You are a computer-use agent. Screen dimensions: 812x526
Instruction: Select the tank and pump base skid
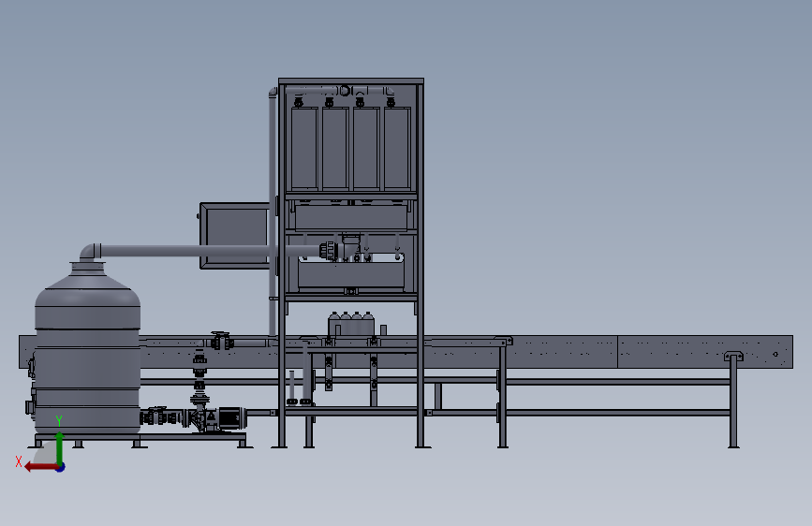[x=140, y=441]
